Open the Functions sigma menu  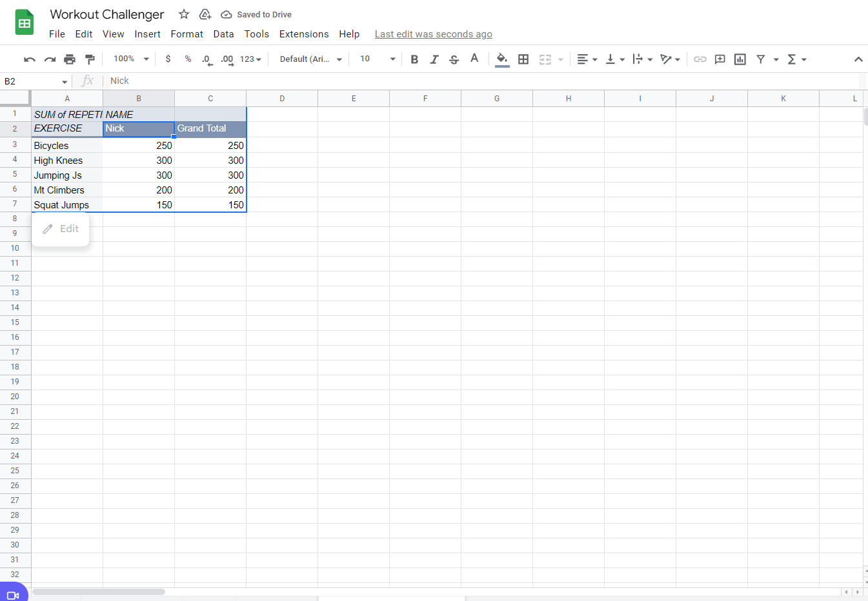(x=796, y=59)
